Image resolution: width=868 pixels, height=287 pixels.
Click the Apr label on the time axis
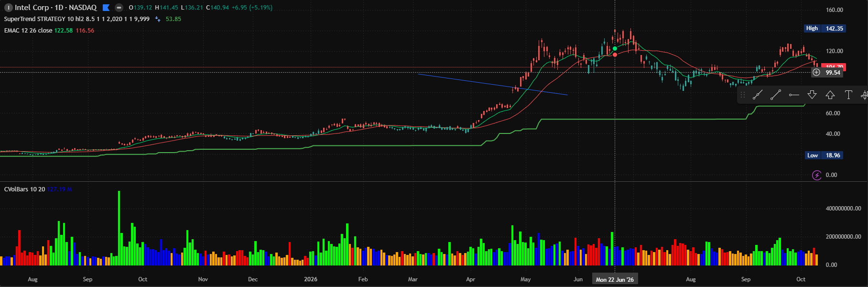470,279
